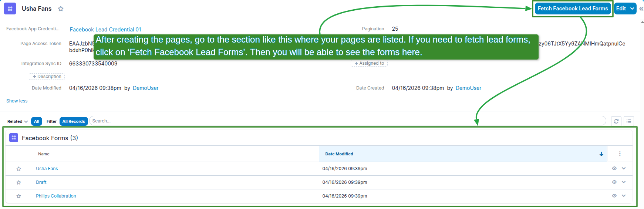
Task: Expand Usha Fans row actions chevron
Action: pyautogui.click(x=624, y=168)
